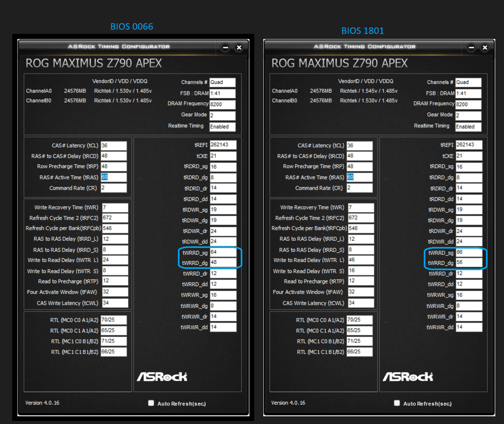Enable Auto Refresh in BIOS 0066 window
504x424 pixels.
151,403
